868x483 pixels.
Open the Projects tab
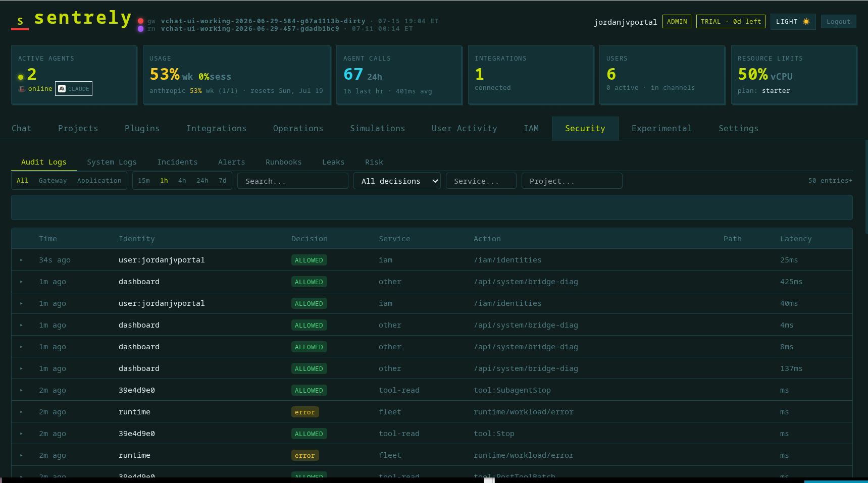point(78,128)
